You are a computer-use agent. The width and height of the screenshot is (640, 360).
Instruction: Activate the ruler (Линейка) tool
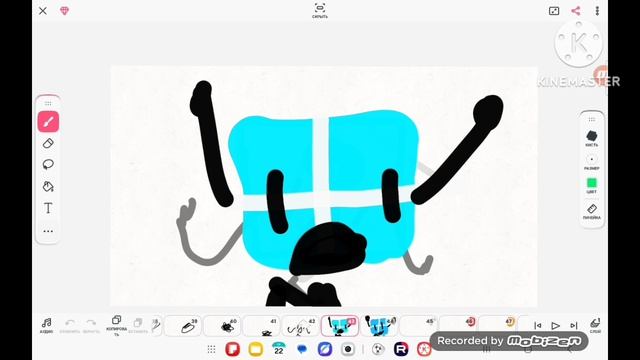pyautogui.click(x=592, y=211)
